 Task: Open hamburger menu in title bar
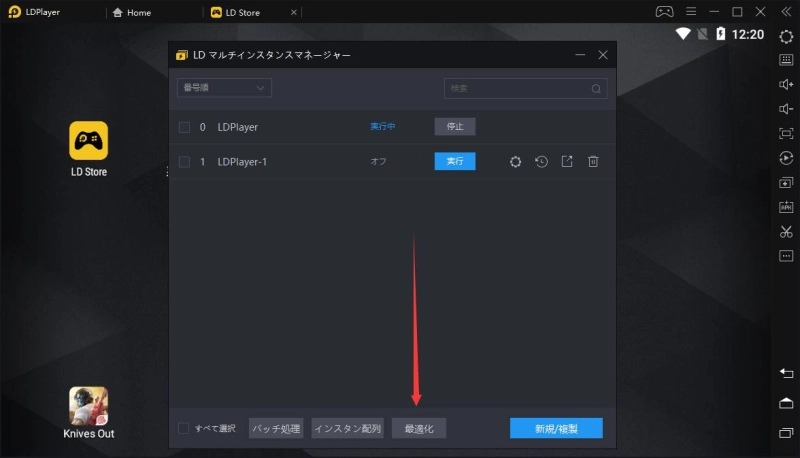[691, 11]
